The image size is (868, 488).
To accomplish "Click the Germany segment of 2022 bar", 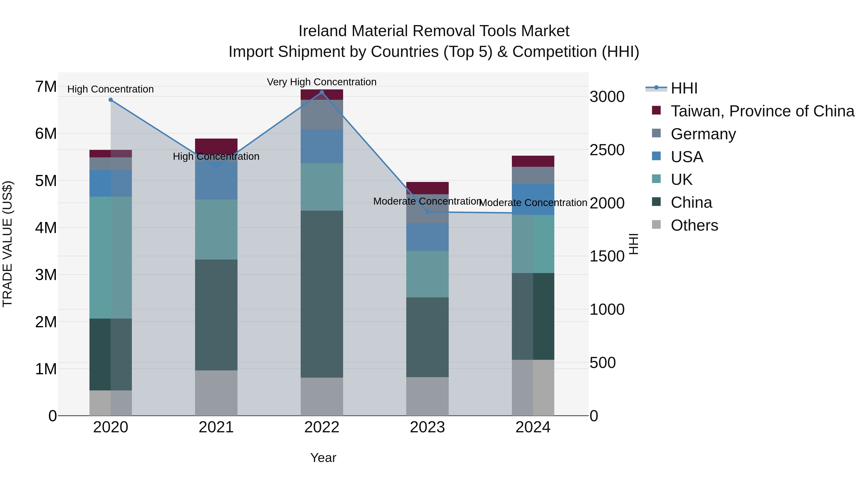I will pyautogui.click(x=322, y=114).
